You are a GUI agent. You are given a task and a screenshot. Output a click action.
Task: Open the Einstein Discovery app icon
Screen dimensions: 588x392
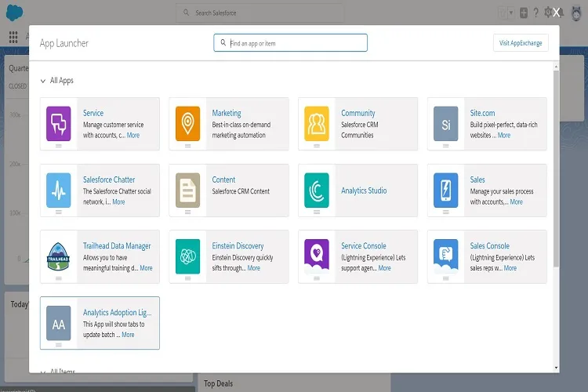pos(187,256)
